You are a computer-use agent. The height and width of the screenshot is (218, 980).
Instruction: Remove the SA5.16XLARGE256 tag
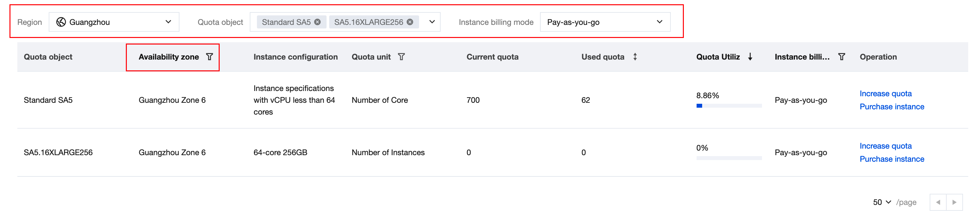click(410, 22)
